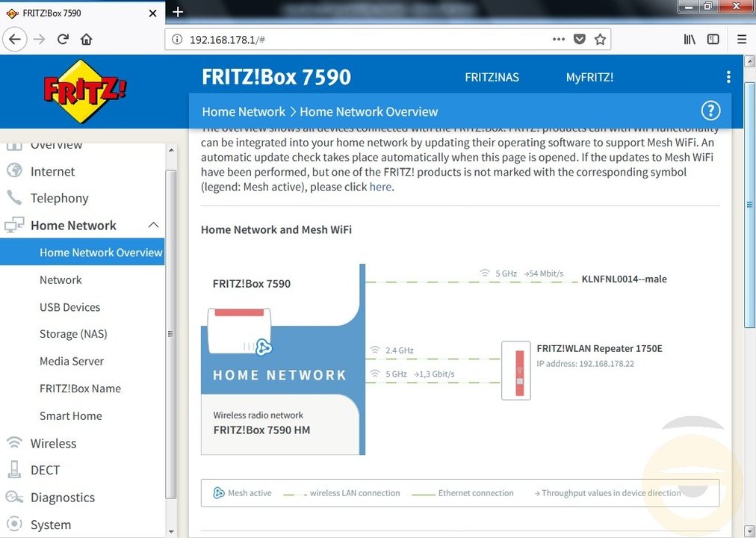Open FRITZ!Box Name submenu item
Screen dimensions: 756x538
pyautogui.click(x=80, y=388)
